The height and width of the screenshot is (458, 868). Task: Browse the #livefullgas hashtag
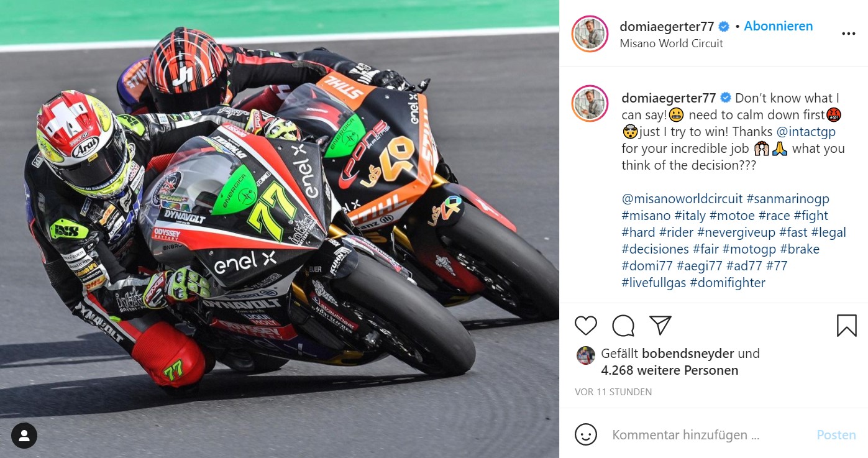pyautogui.click(x=654, y=283)
